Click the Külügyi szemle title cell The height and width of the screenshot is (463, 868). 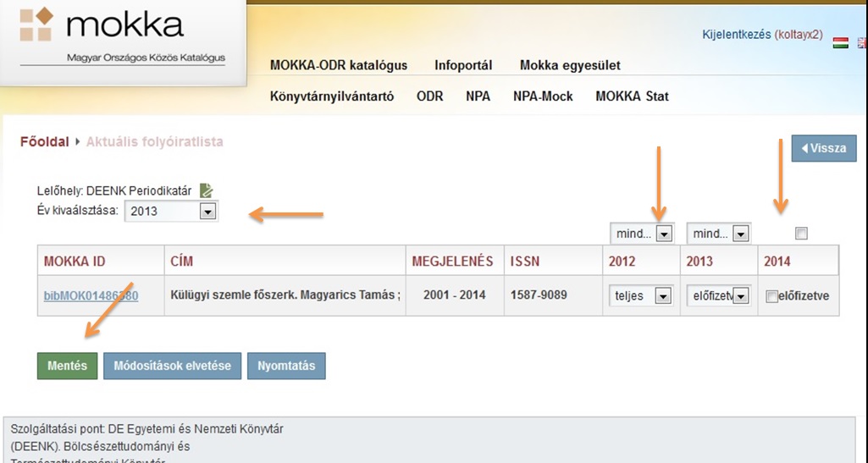tap(285, 295)
